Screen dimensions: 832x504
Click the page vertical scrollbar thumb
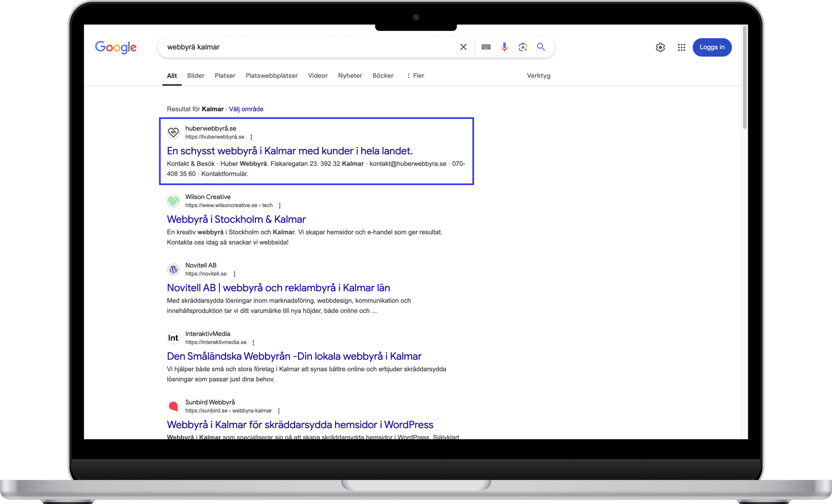click(744, 78)
